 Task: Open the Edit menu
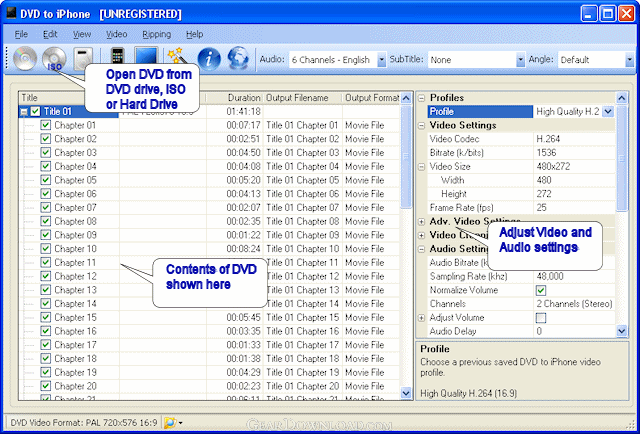click(50, 34)
